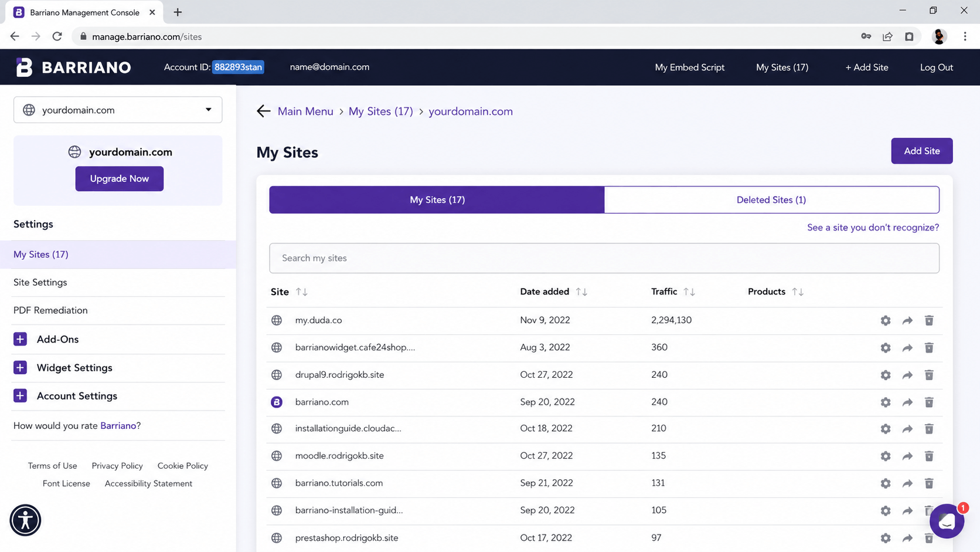Open settings gear for installationguide.cloudac site
980x552 pixels.
(886, 429)
